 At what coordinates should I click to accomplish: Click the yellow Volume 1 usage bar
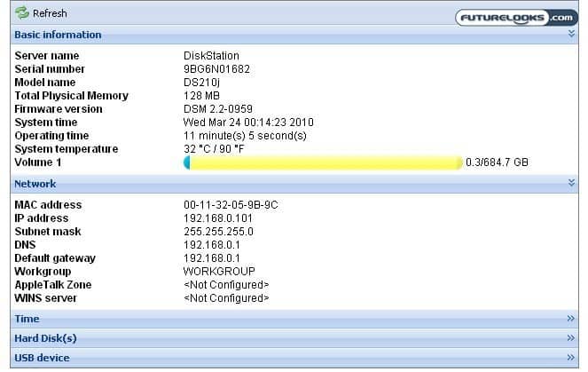pos(323,162)
